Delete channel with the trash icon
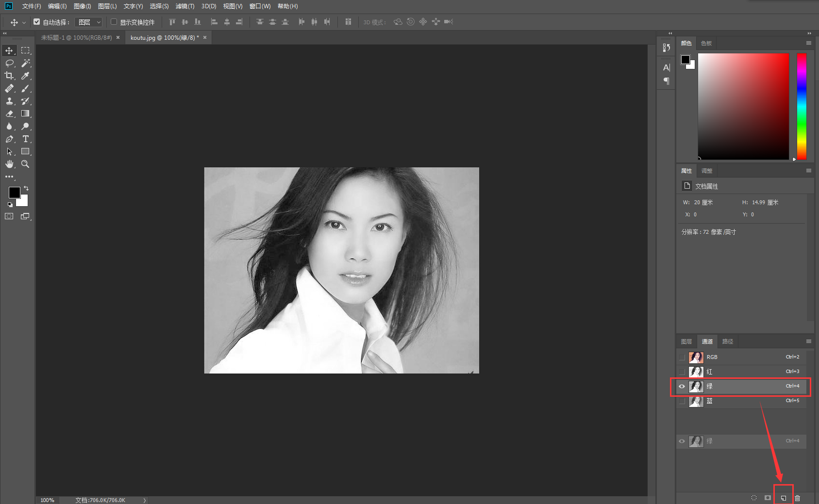The image size is (819, 504). (x=797, y=498)
